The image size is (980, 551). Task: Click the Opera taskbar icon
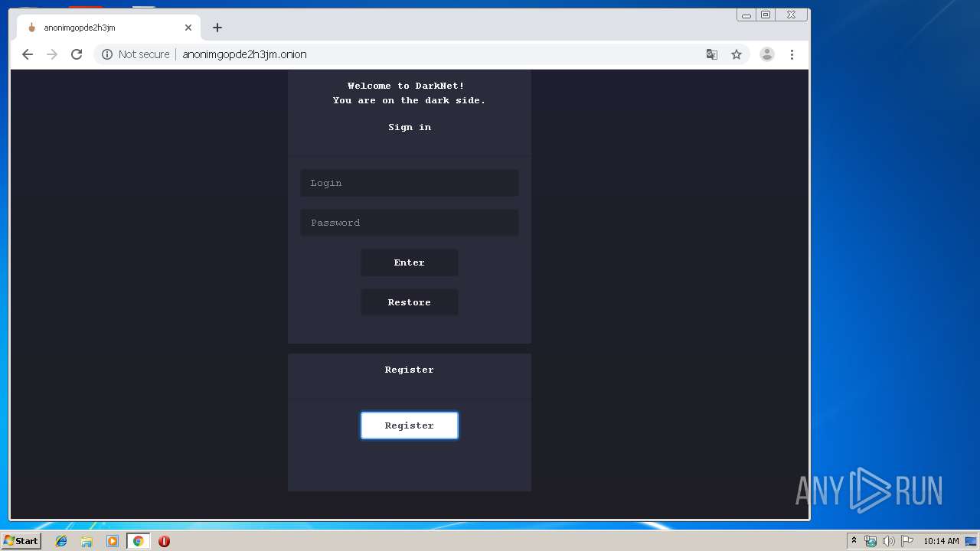164,541
